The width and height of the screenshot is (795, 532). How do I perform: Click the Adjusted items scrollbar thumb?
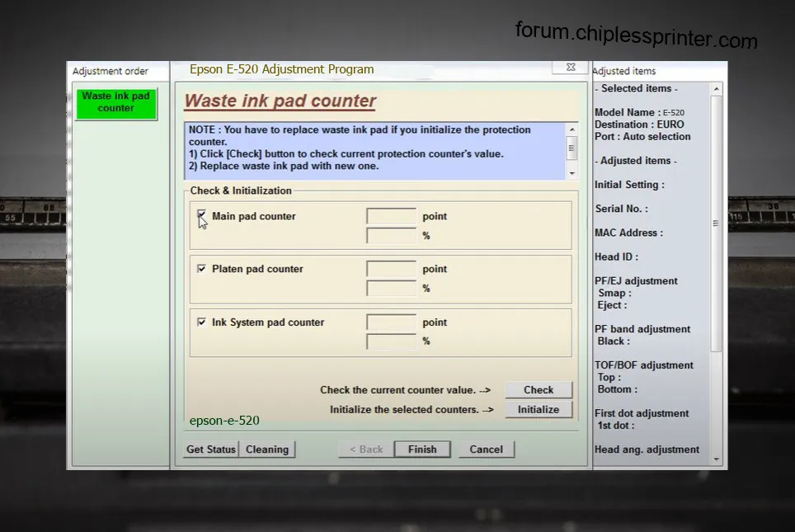point(716,224)
